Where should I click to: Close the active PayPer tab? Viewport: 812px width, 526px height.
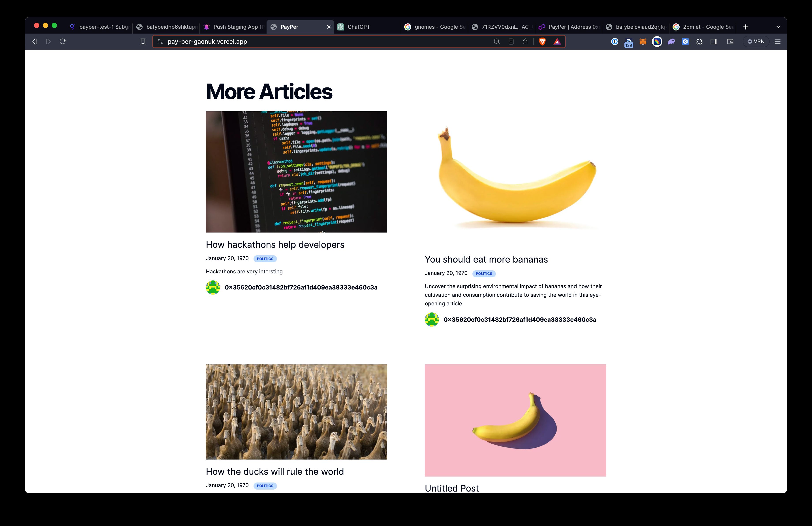click(329, 27)
